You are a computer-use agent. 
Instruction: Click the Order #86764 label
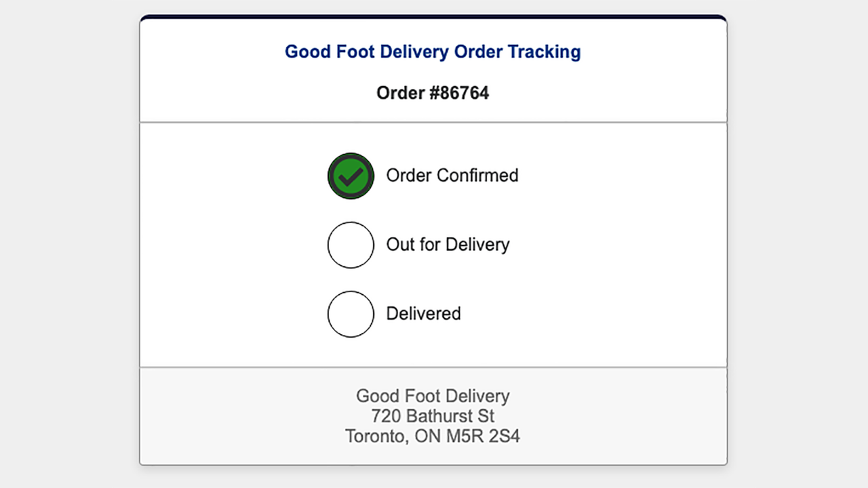pos(433,93)
